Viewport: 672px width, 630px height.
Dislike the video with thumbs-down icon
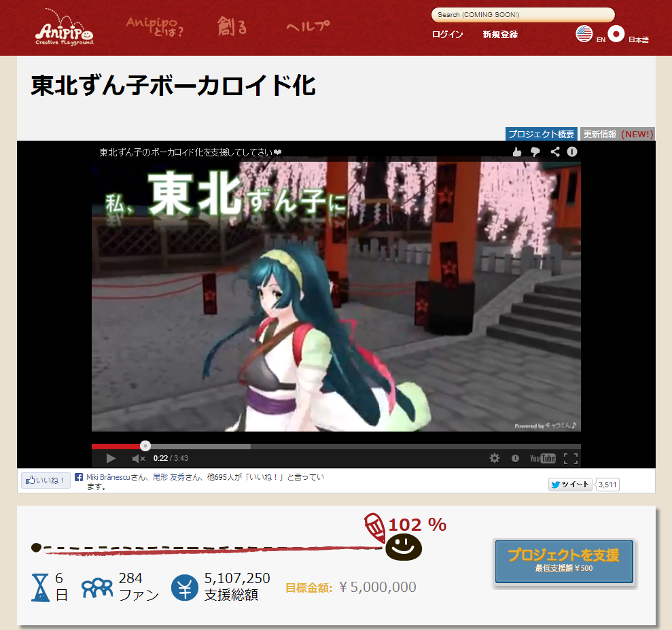click(x=535, y=152)
